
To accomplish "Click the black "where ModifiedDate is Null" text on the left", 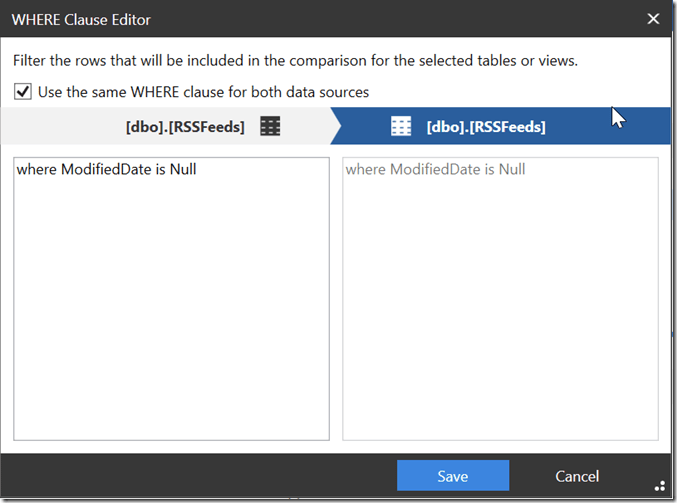I will 106,170.
